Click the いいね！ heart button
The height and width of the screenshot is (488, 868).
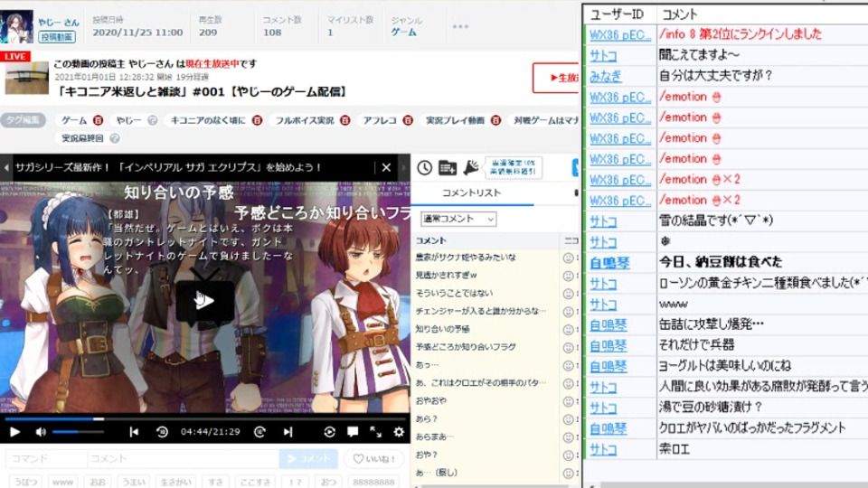[375, 459]
